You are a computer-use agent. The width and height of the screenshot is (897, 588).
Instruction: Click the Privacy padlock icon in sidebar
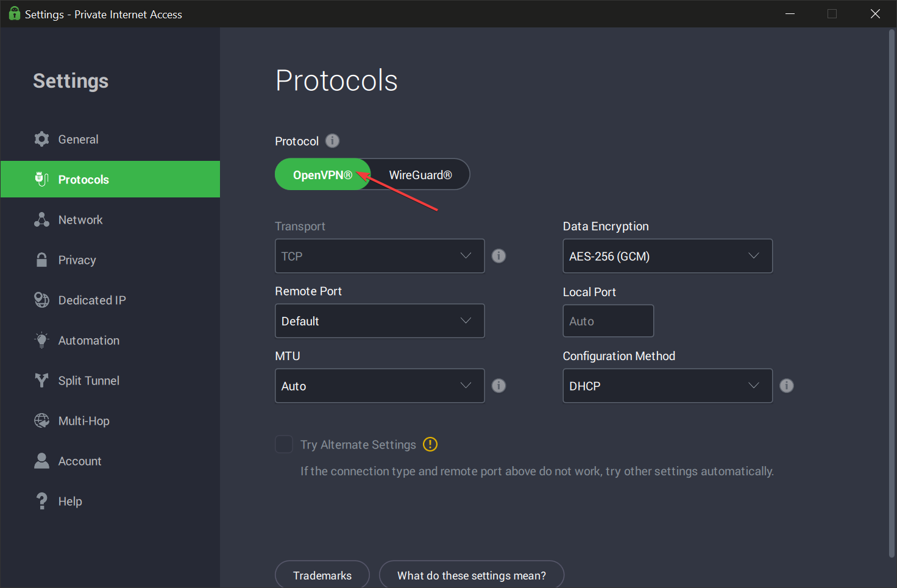[41, 260]
